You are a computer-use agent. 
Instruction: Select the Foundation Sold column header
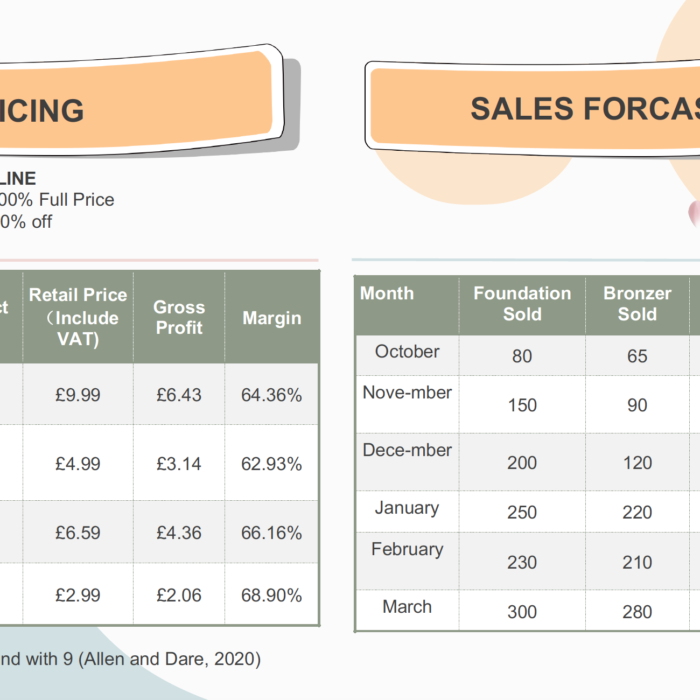click(522, 305)
